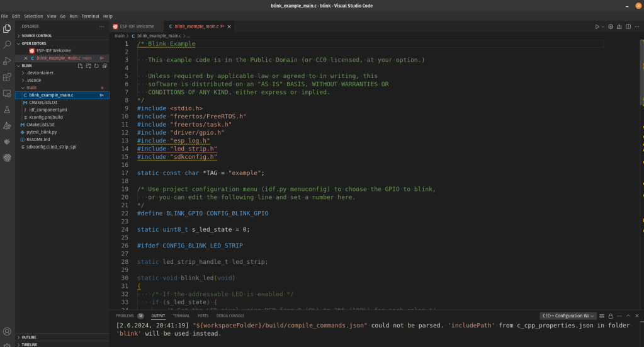Open the Search view in activity bar

7,45
